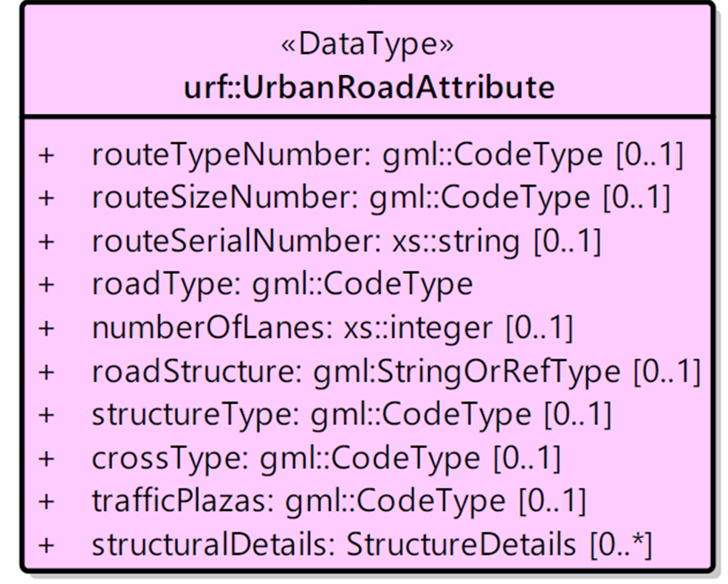Select the crossType attribute row
728x584 pixels.
300,458
